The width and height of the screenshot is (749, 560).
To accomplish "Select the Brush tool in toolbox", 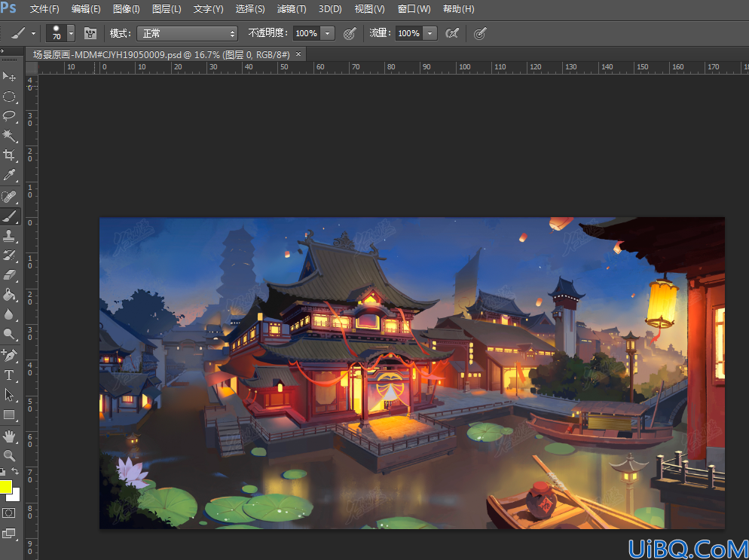I will (x=9, y=216).
